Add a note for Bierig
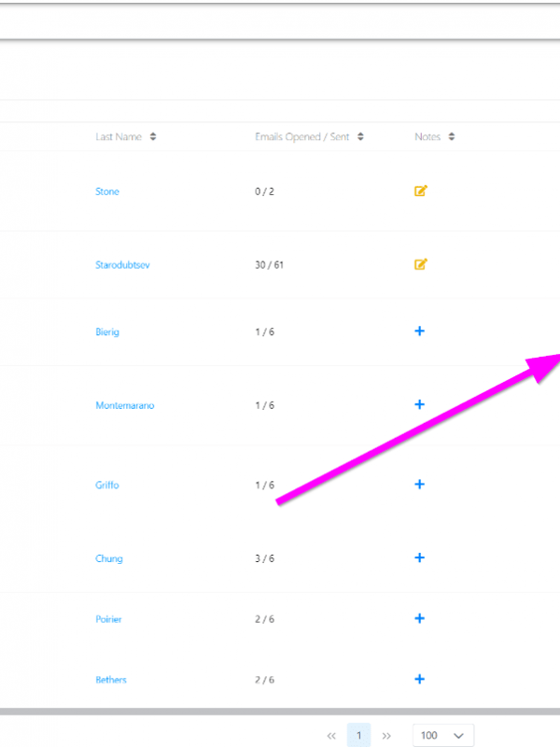Viewport: 560px width, 747px height. click(x=419, y=331)
